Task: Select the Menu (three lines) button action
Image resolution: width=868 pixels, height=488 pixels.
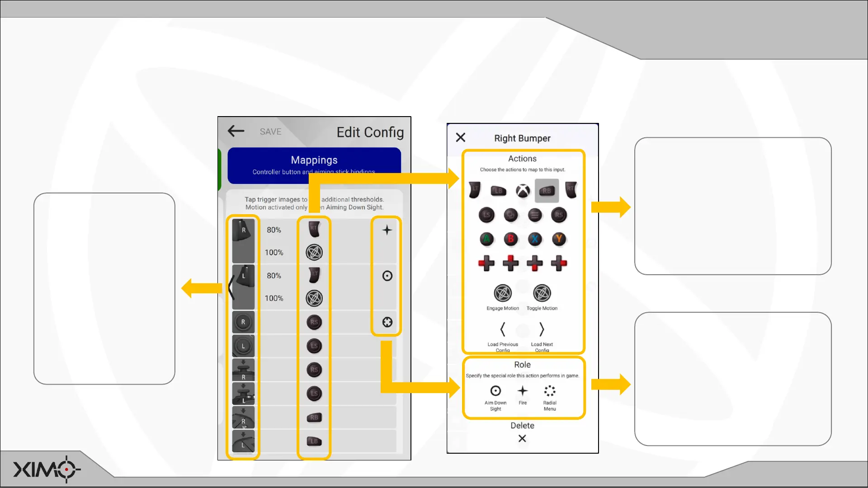Action: coord(535,215)
